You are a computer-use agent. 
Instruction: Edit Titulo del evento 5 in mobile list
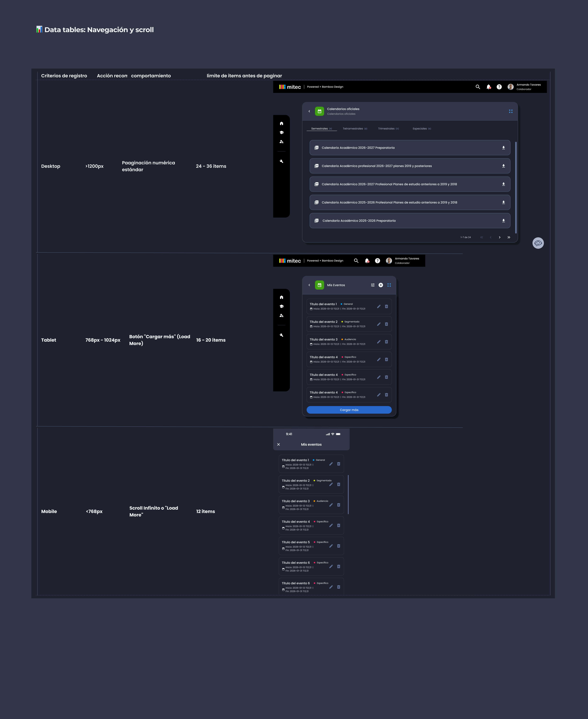click(331, 546)
